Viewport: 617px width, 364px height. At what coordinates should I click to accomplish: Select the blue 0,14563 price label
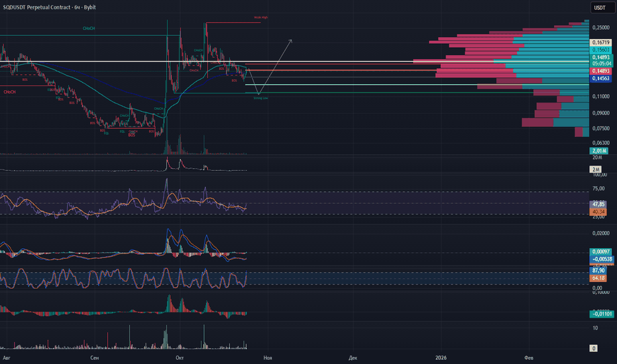click(601, 79)
